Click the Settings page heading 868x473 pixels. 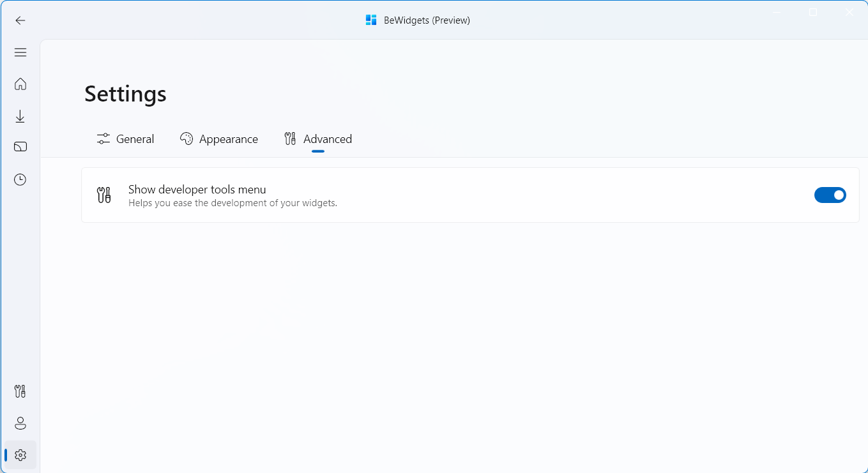pyautogui.click(x=125, y=93)
